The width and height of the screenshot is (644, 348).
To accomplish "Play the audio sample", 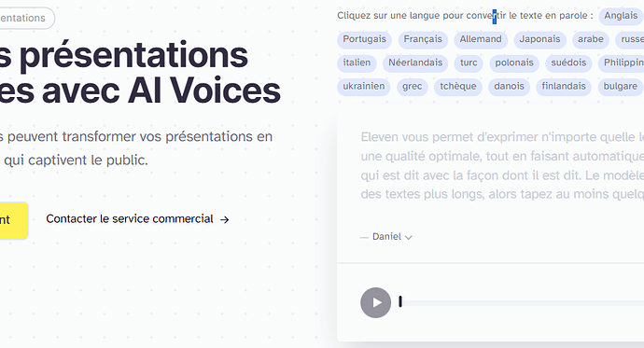I will click(x=375, y=302).
